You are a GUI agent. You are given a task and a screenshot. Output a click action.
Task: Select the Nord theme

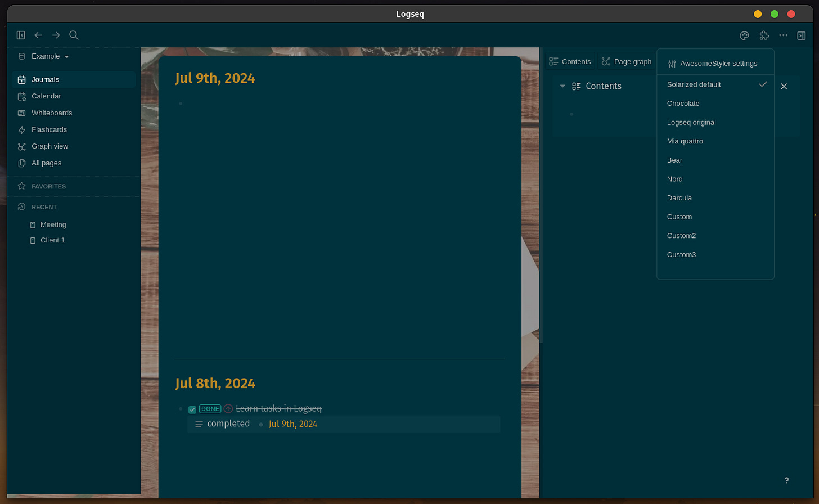[715, 179]
